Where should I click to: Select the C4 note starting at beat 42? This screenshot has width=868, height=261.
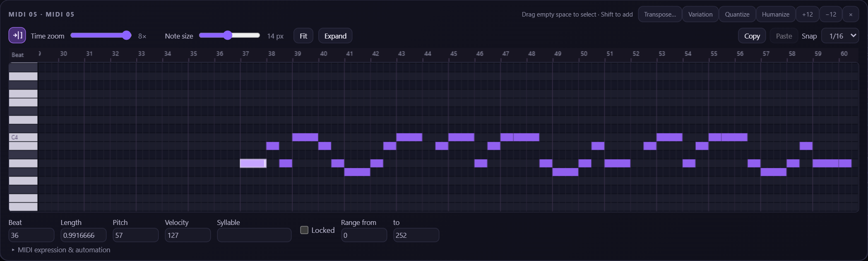[x=409, y=137]
